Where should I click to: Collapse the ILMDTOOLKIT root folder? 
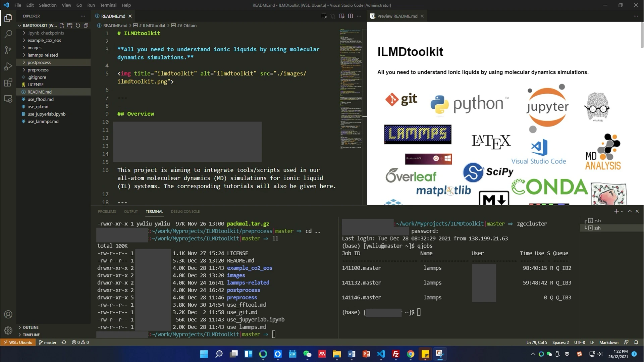coord(37,25)
